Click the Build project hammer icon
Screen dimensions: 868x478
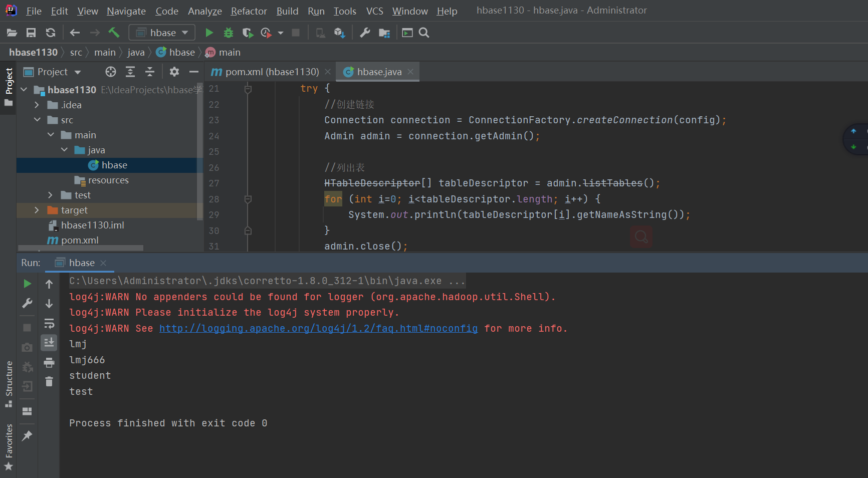pos(114,33)
